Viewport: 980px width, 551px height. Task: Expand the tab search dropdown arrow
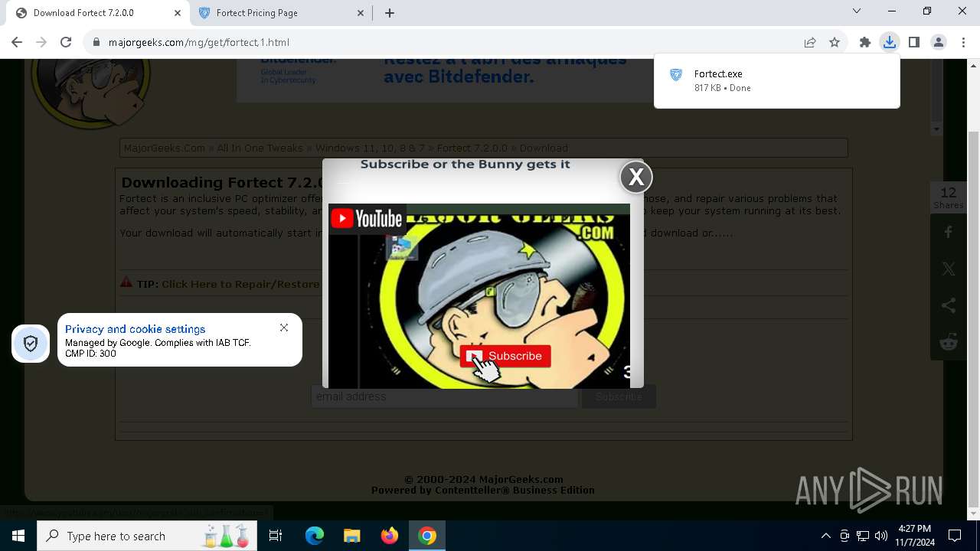(857, 11)
